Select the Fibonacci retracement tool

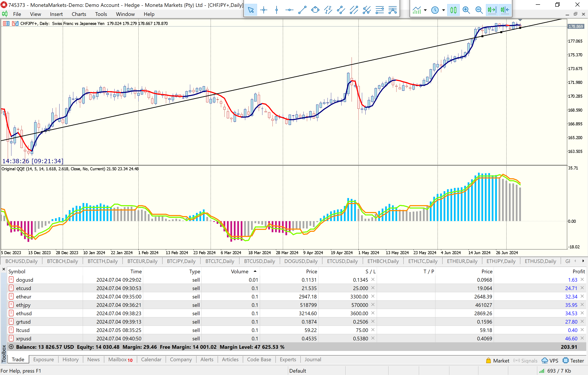380,10
